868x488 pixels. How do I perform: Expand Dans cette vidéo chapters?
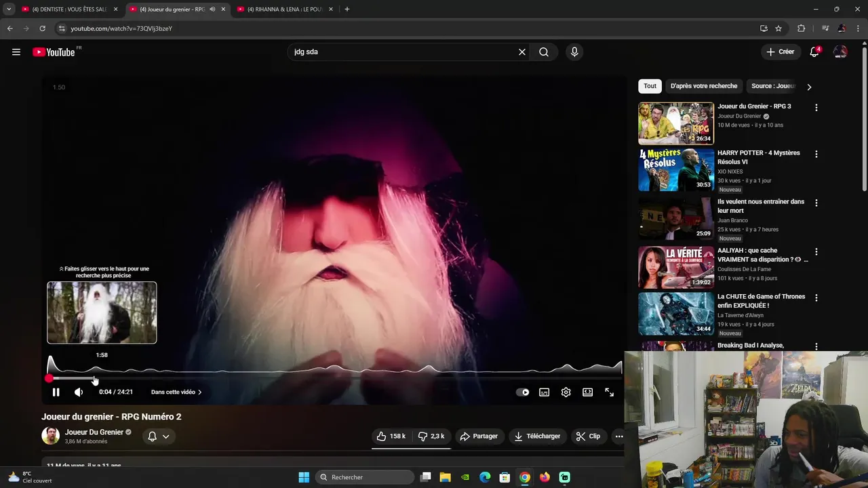(x=176, y=392)
